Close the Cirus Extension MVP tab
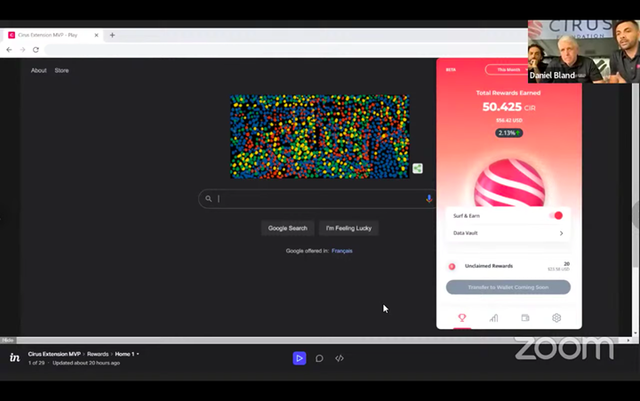 coord(96,35)
